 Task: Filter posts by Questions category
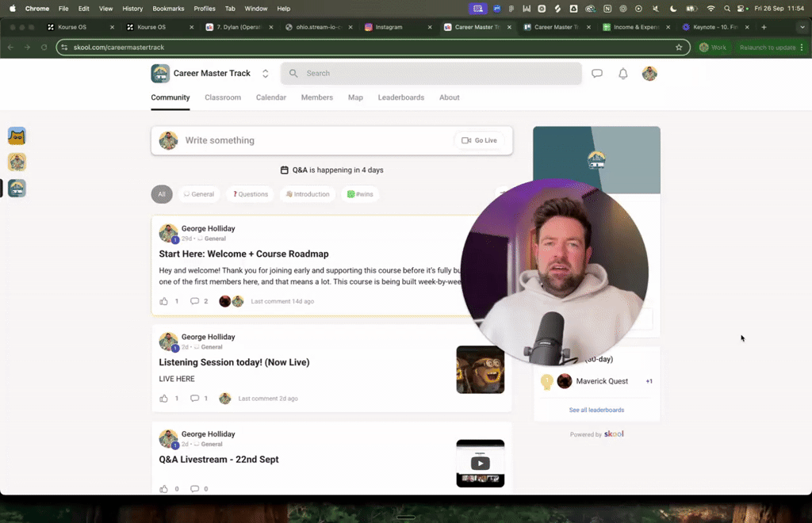click(250, 194)
